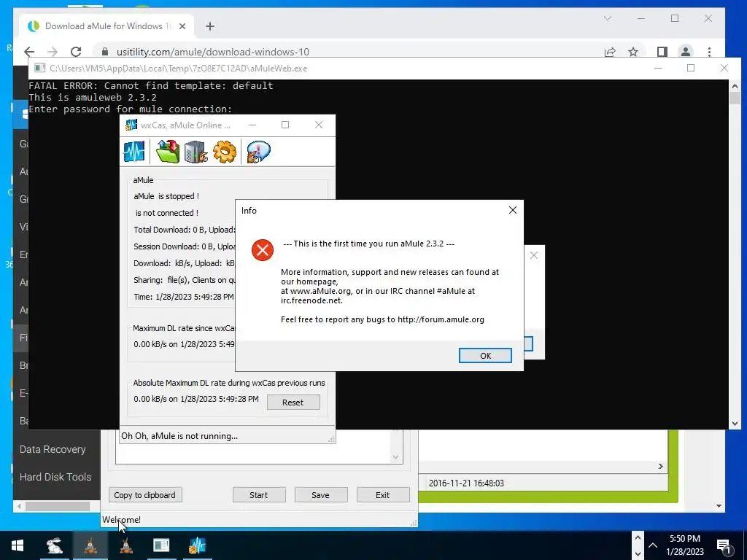The height and width of the screenshot is (560, 747).
Task: Click the second aMule mule taskbar icon
Action: pyautogui.click(x=126, y=545)
